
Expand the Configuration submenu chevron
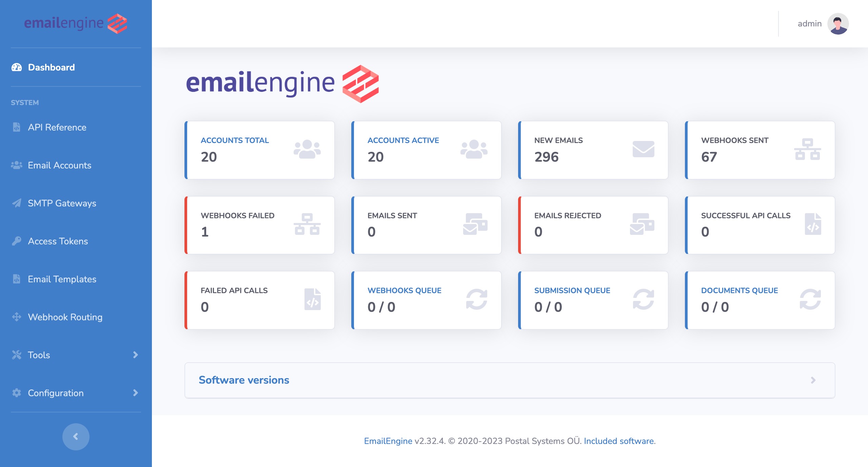pos(135,393)
